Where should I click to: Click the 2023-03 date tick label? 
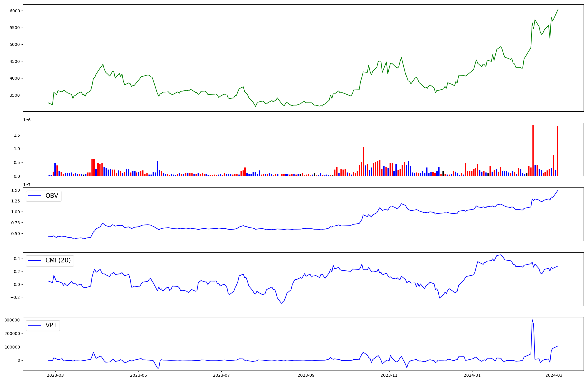click(x=55, y=375)
